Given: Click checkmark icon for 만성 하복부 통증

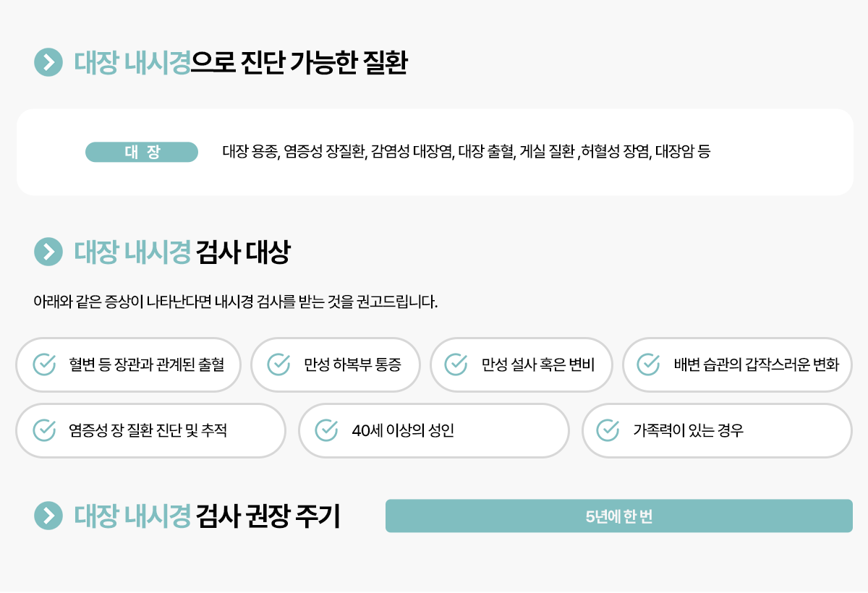Looking at the screenshot, I should coord(279,364).
